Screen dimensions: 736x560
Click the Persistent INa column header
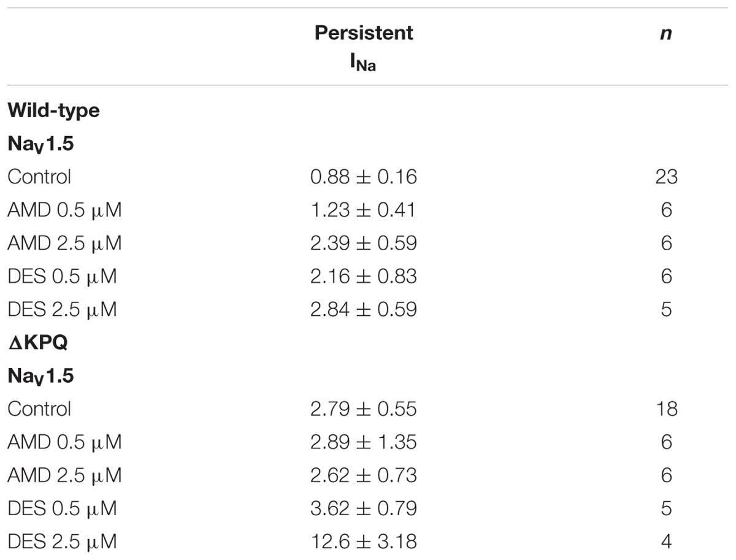tap(364, 48)
